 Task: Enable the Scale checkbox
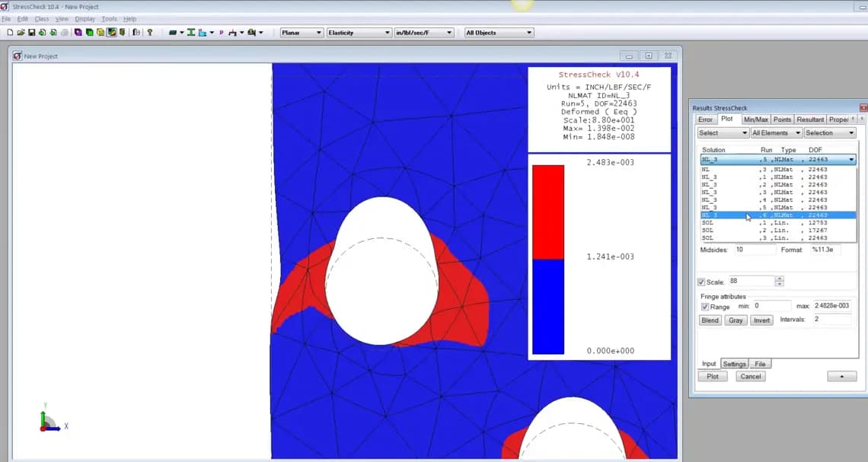(702, 281)
